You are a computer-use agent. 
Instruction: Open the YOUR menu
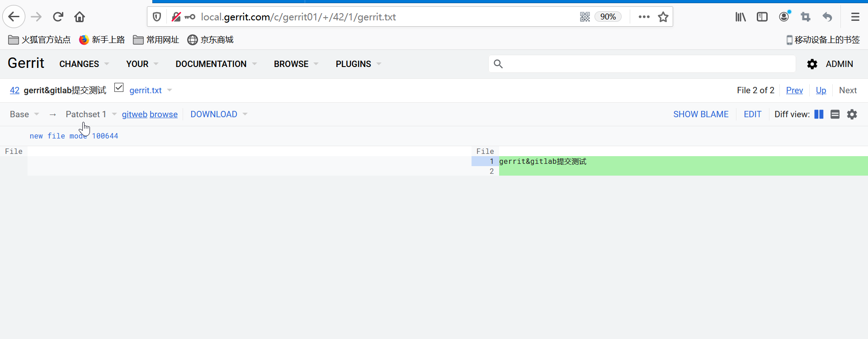click(x=142, y=64)
